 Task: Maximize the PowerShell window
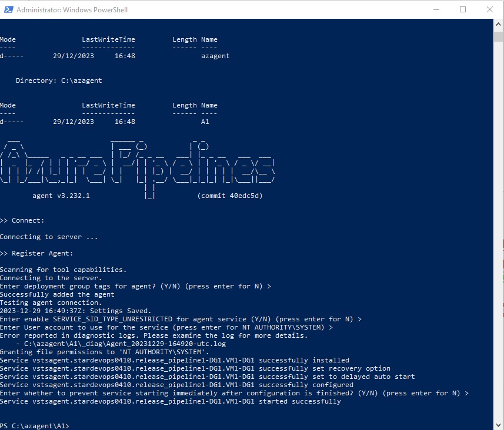point(463,9)
